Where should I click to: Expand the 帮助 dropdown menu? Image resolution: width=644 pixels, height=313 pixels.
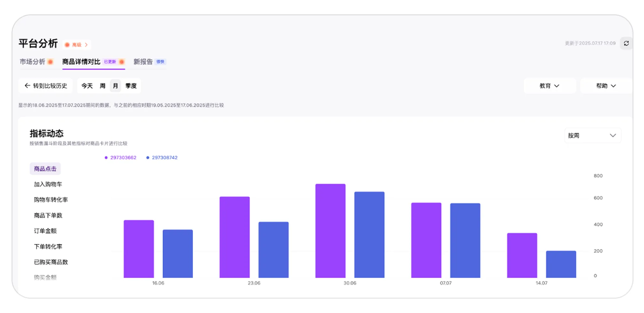606,86
